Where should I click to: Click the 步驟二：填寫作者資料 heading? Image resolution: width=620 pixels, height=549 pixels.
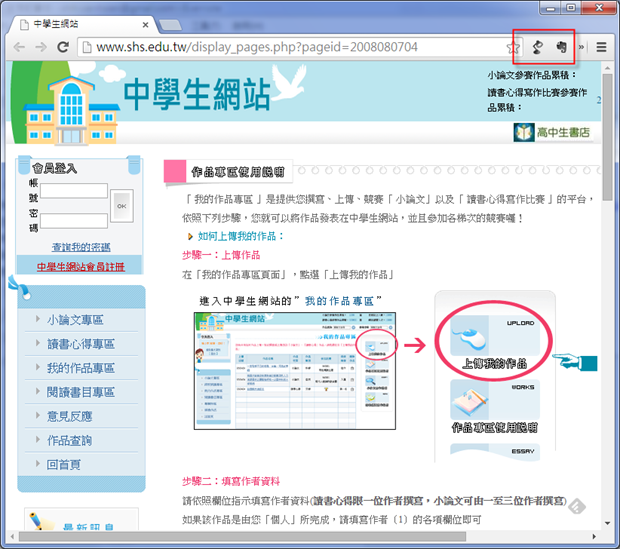tap(231, 481)
